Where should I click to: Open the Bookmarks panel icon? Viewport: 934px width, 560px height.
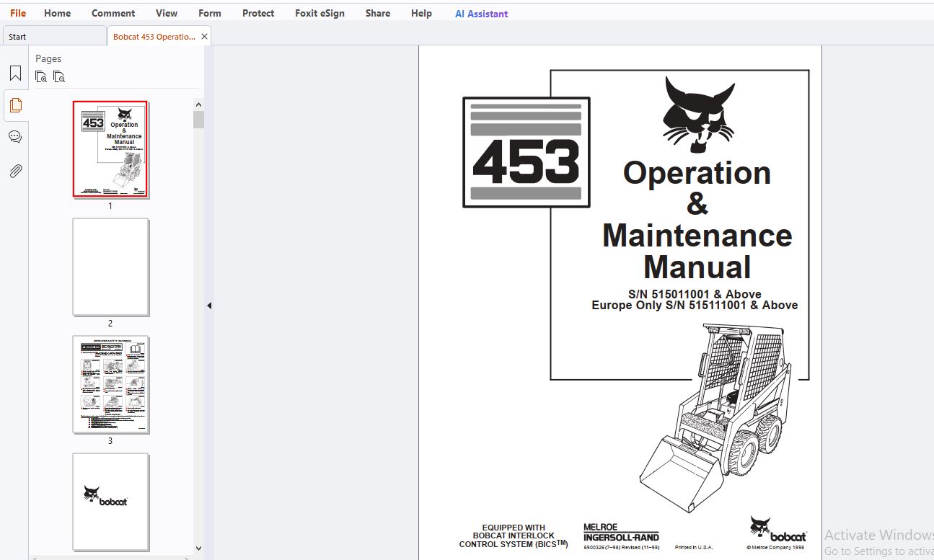pos(15,73)
